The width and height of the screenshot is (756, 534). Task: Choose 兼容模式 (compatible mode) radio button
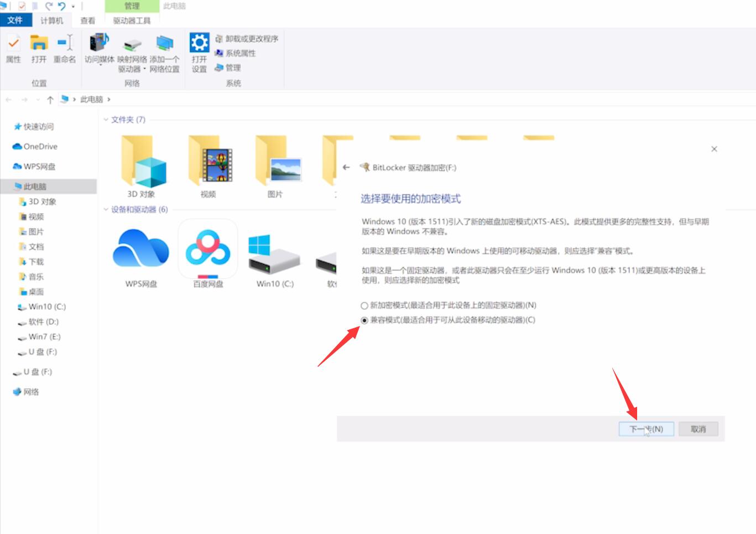(364, 320)
